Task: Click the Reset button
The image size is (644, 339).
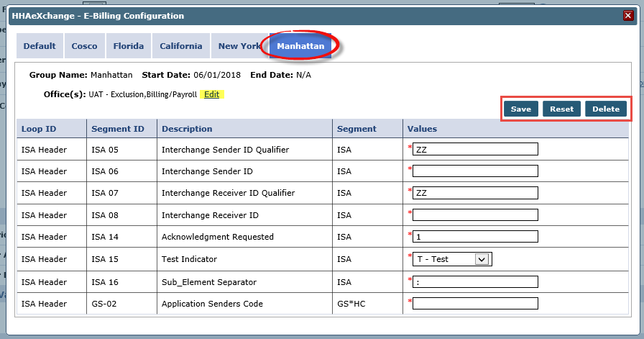Action: click(562, 109)
